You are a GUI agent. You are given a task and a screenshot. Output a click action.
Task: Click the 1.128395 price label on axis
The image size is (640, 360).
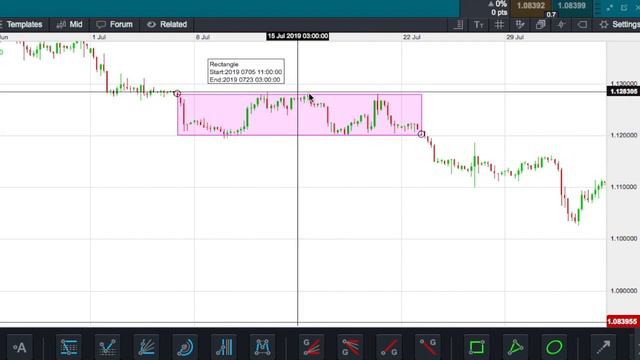623,91
